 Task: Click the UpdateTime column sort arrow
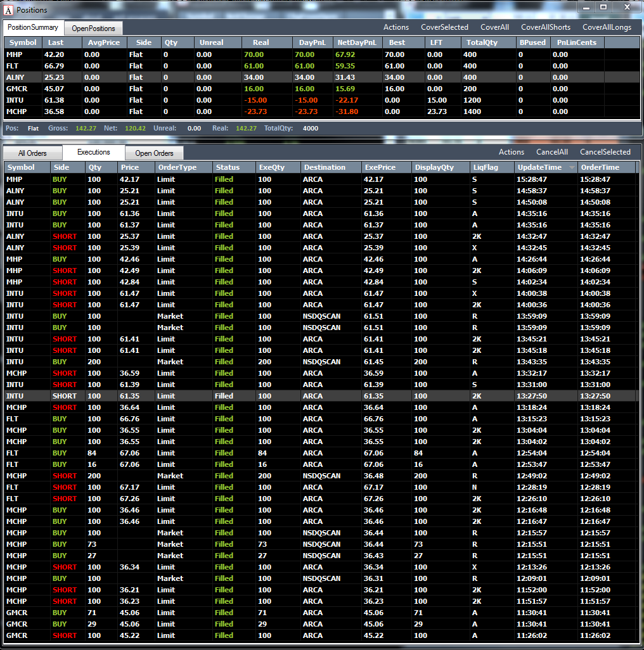point(572,167)
